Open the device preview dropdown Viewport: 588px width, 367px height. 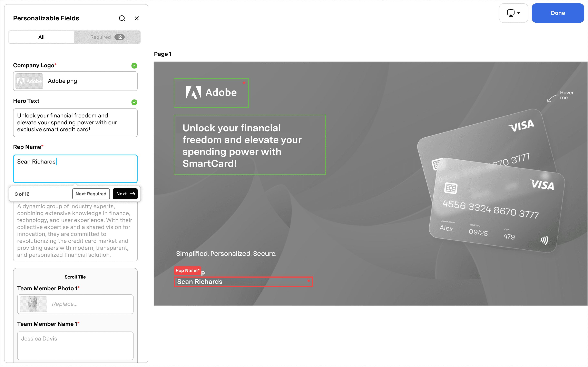click(x=513, y=13)
